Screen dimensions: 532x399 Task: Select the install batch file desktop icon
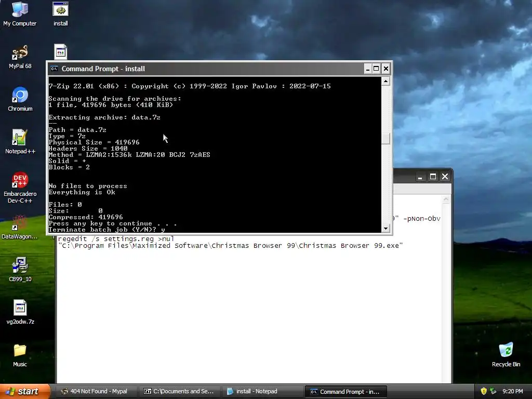click(x=60, y=14)
